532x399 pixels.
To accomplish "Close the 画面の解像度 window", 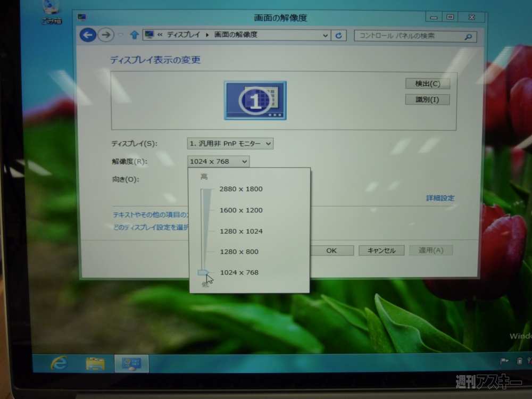I will coord(472,18).
